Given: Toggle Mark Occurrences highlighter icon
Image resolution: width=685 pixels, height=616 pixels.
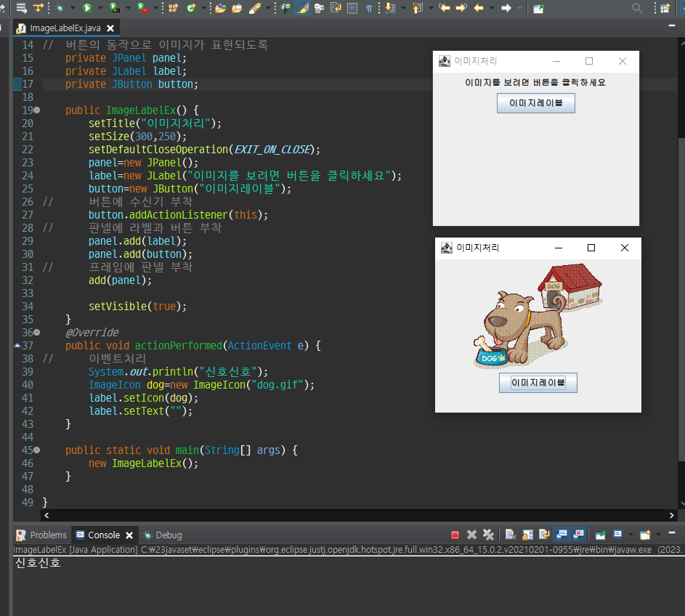Looking at the screenshot, I should point(302,8).
